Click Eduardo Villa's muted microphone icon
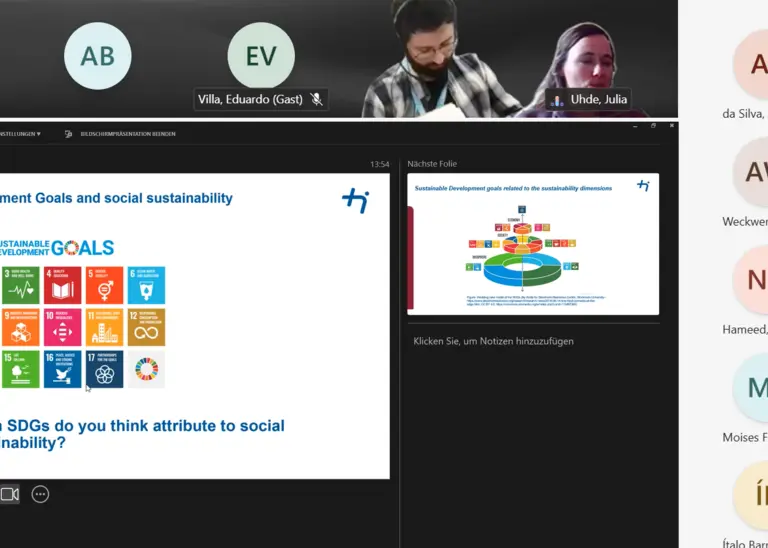Viewport: 768px width, 548px height. (316, 99)
